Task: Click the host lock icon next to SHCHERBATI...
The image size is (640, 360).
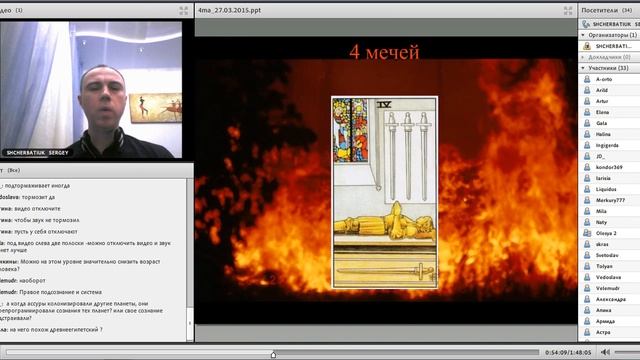Action: pos(587,46)
